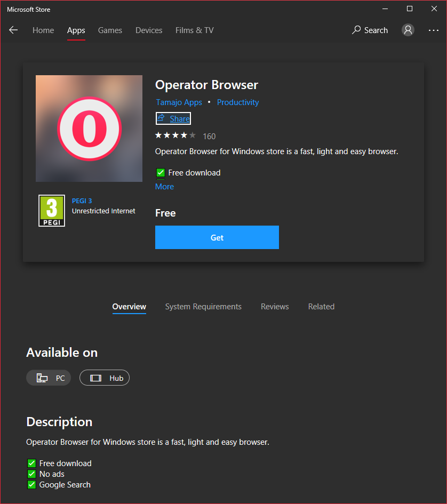This screenshot has height=504, width=447.
Task: Select the PC device chip
Action: tap(49, 378)
